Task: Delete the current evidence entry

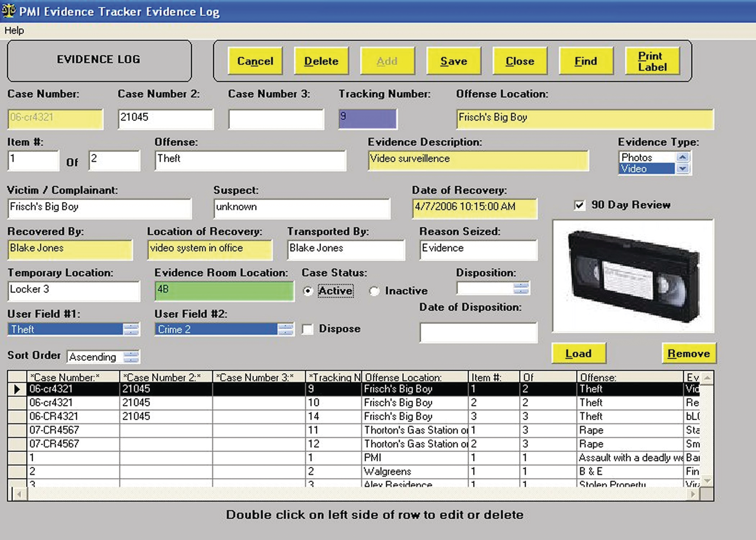Action: [321, 60]
